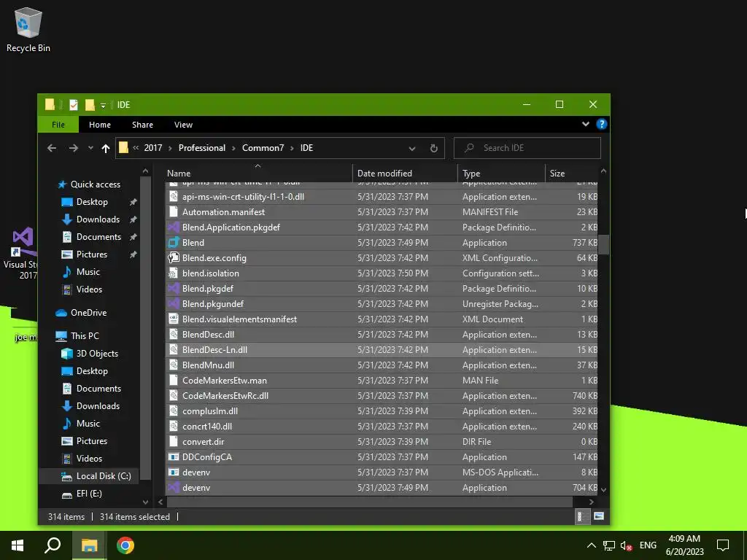
Task: Click the Blend.Application.pkgdef file icon
Action: (174, 227)
